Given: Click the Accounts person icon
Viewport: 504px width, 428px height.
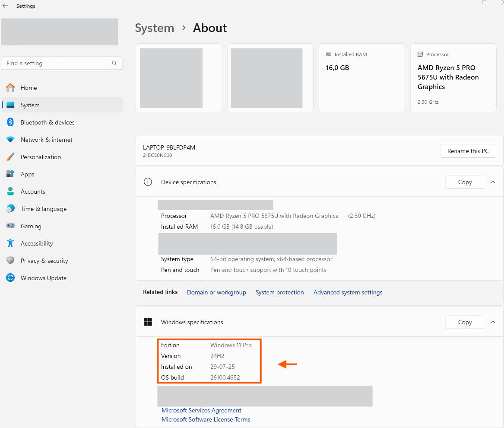Looking at the screenshot, I should click(x=10, y=191).
